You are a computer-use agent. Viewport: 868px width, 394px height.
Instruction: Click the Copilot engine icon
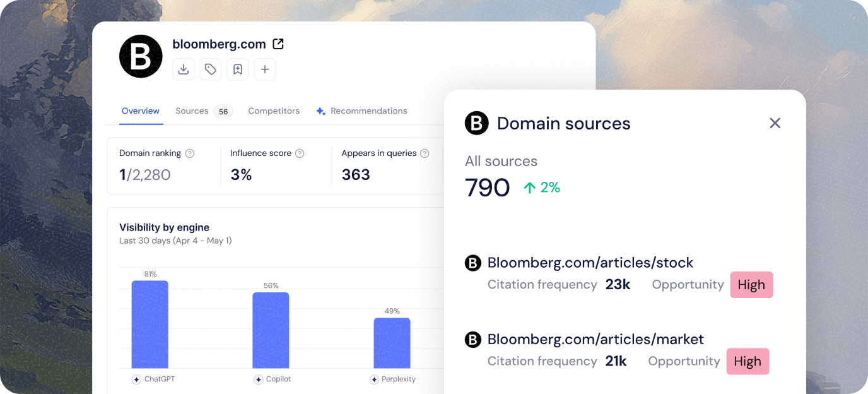(x=258, y=379)
